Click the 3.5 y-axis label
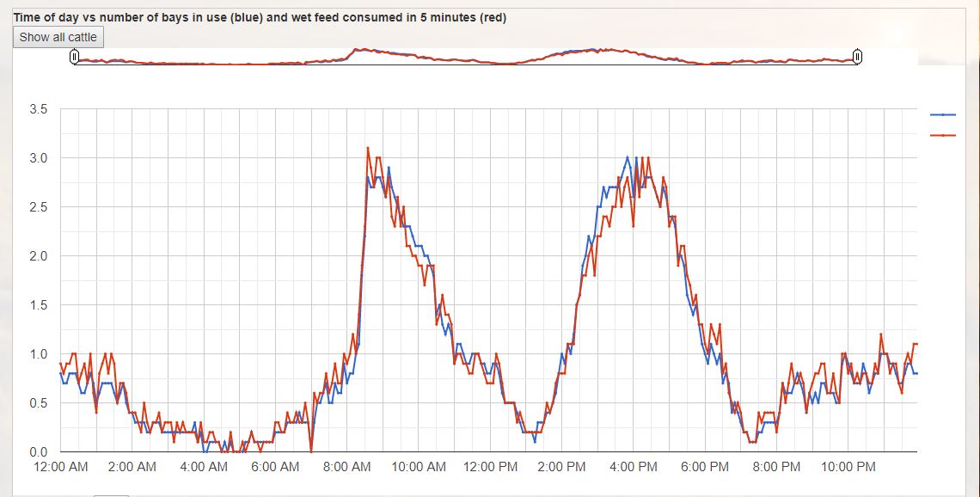This screenshot has width=980, height=497. [x=38, y=109]
